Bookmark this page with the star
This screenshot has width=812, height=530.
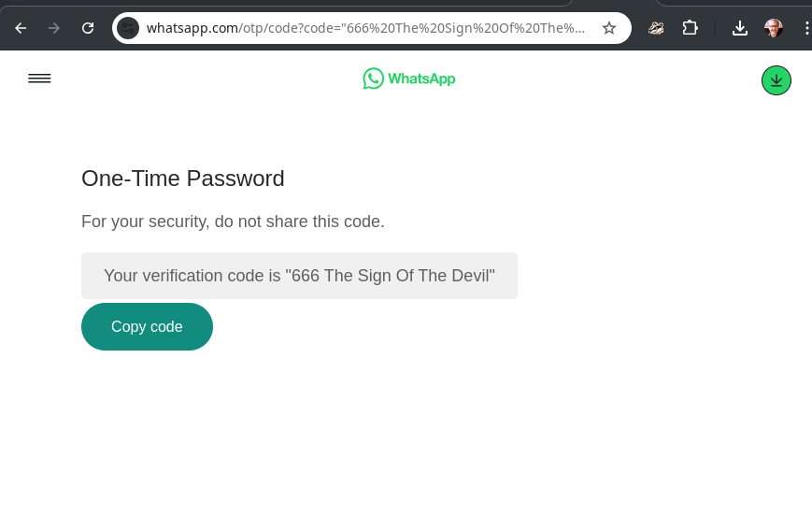(609, 28)
